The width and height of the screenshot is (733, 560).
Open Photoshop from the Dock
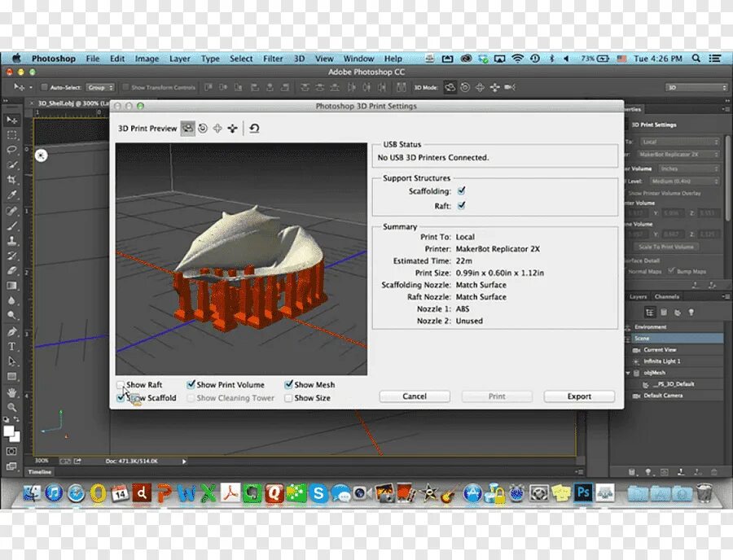click(x=582, y=492)
